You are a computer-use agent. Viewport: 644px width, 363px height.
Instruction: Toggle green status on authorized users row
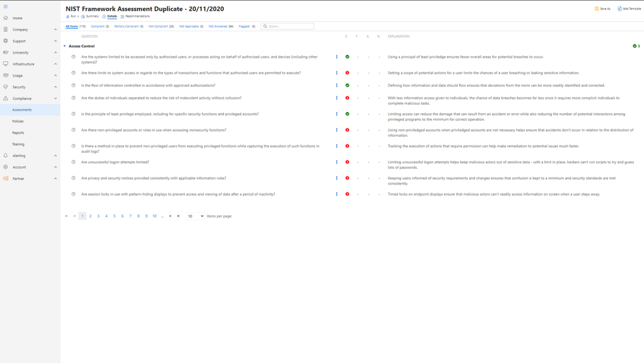click(347, 57)
